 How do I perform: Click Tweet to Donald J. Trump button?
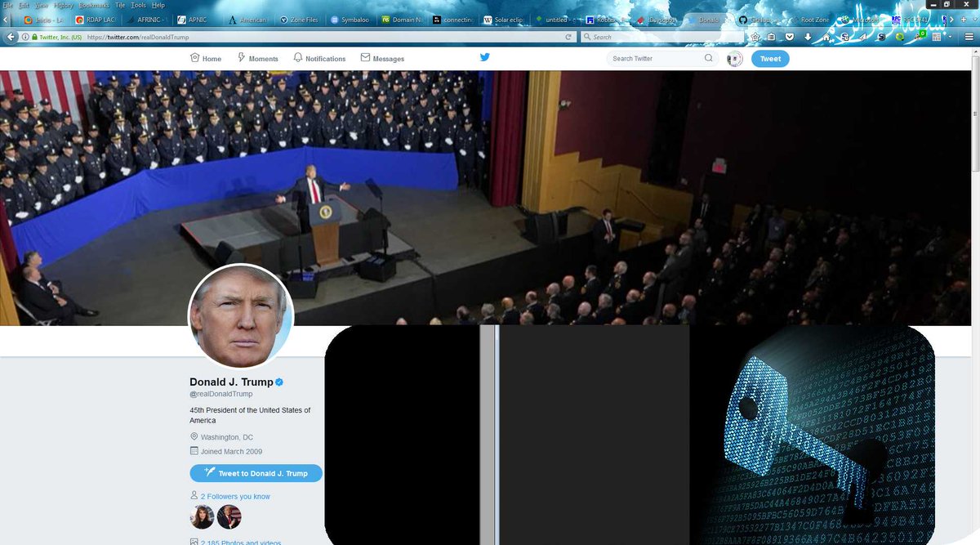(256, 473)
